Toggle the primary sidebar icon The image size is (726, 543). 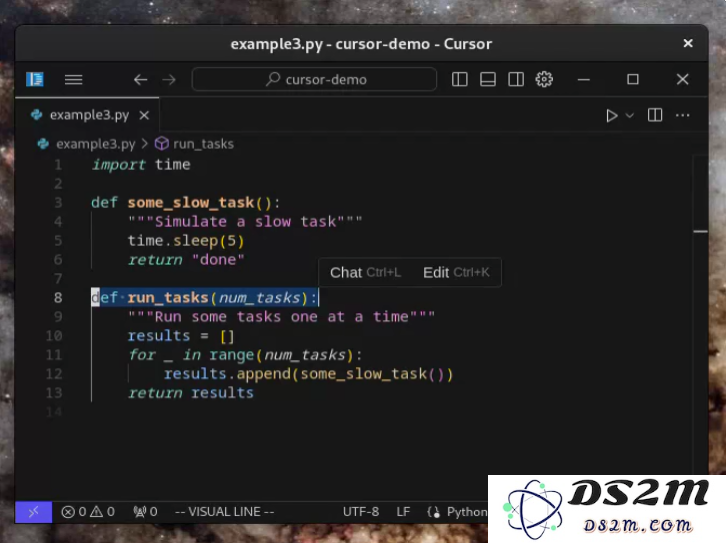click(x=35, y=79)
